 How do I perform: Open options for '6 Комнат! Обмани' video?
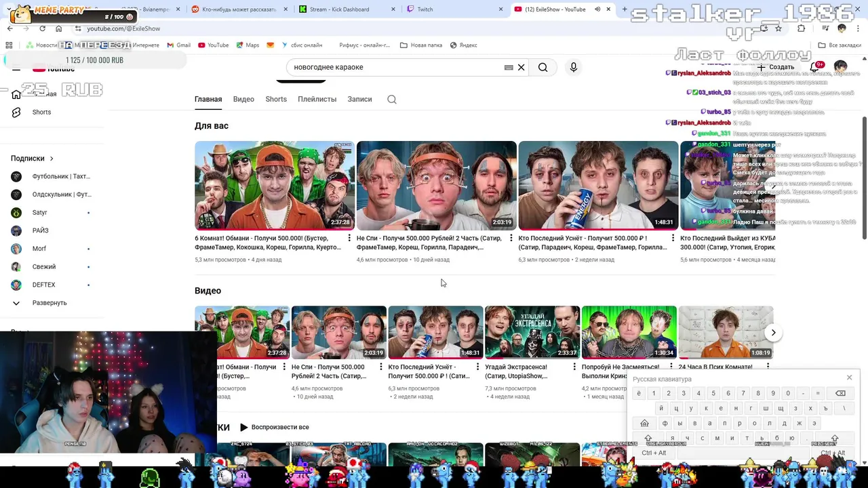pyautogui.click(x=349, y=239)
